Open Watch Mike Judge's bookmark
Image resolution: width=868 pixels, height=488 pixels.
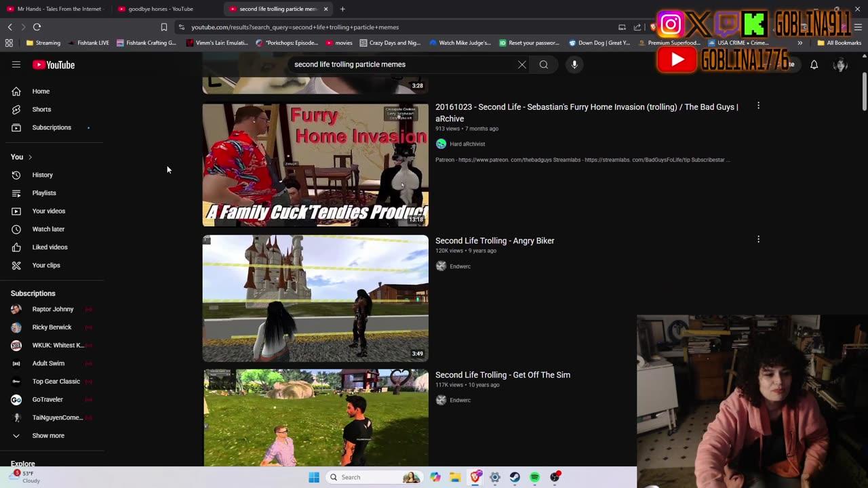pyautogui.click(x=460, y=43)
